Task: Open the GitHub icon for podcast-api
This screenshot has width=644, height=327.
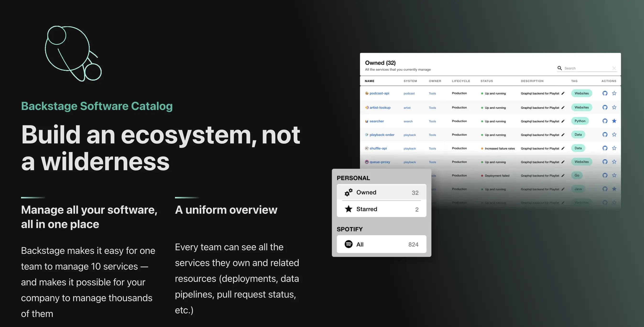Action: tap(605, 93)
